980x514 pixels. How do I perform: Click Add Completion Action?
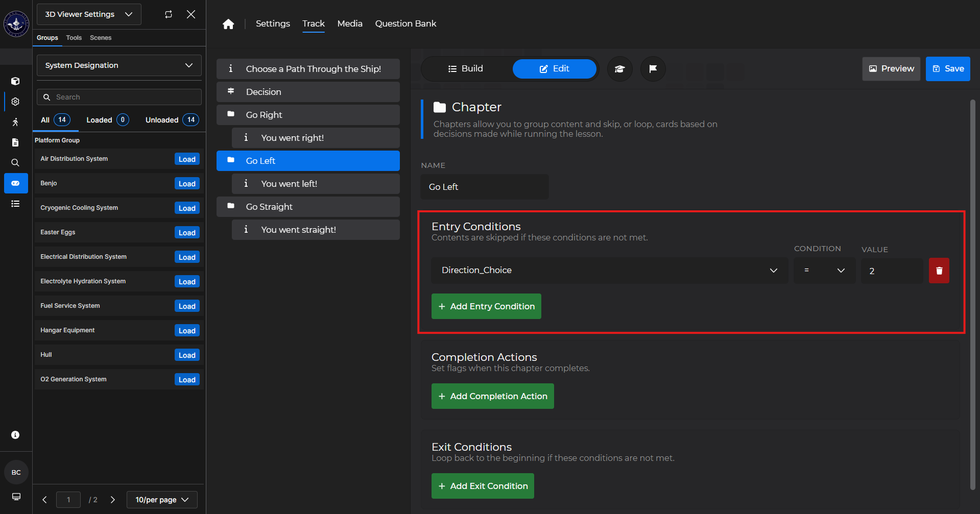pyautogui.click(x=493, y=396)
